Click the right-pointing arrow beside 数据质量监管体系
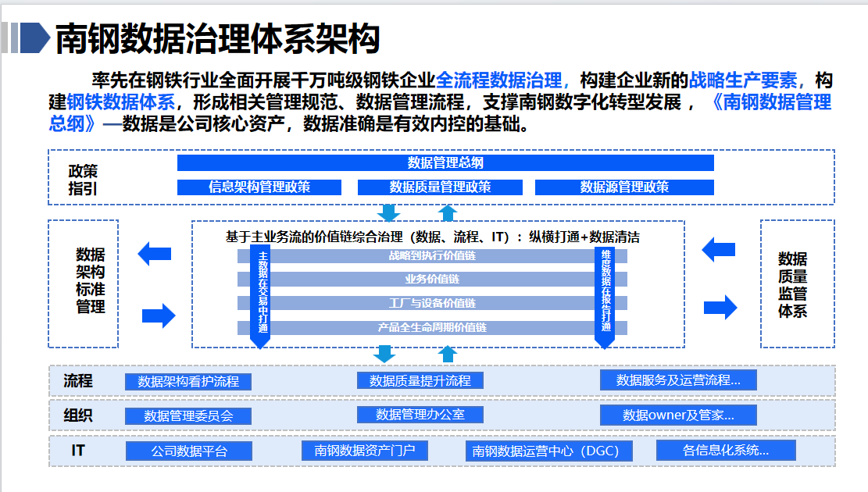 click(720, 307)
